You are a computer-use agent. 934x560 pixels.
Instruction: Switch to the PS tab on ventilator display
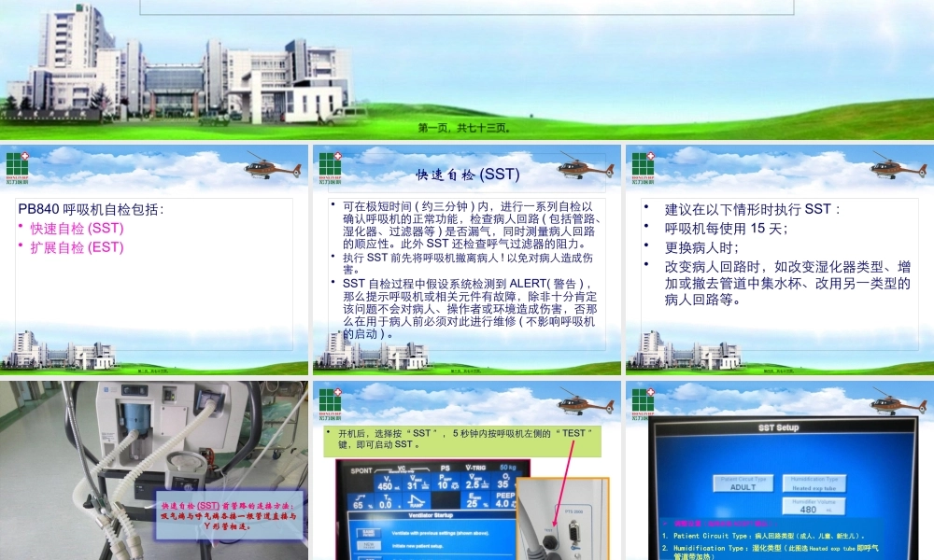pos(446,468)
